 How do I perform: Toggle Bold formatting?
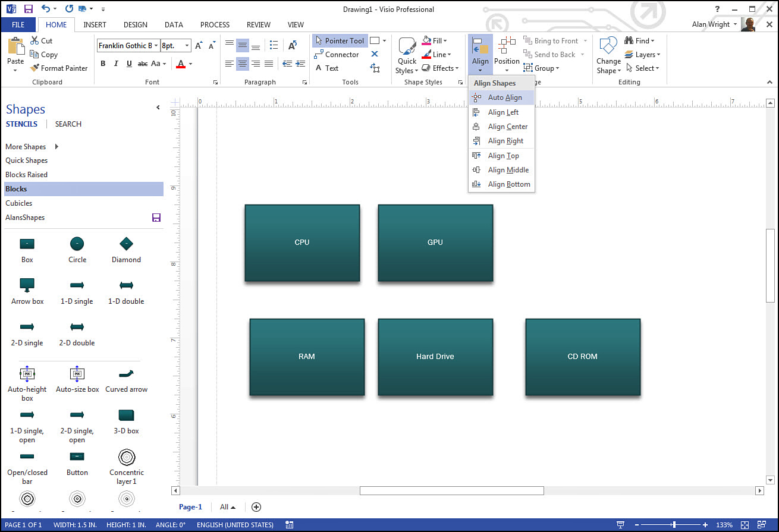coord(103,64)
